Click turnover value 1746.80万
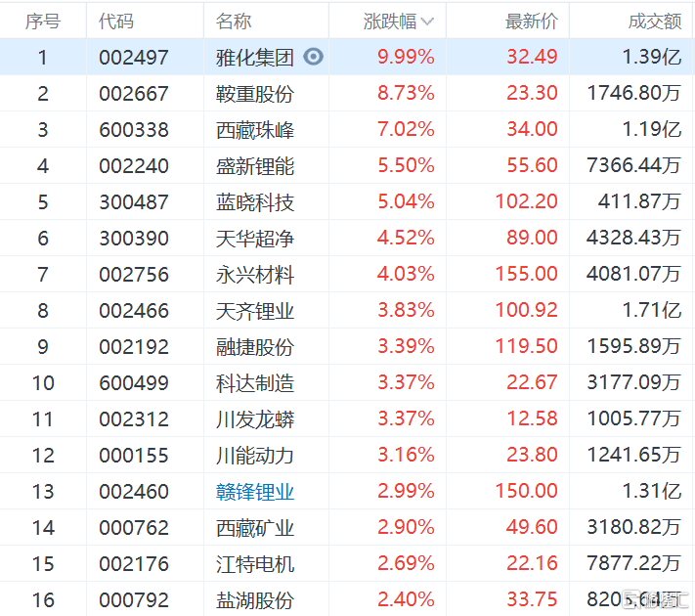The width and height of the screenshot is (695, 616). (x=633, y=93)
